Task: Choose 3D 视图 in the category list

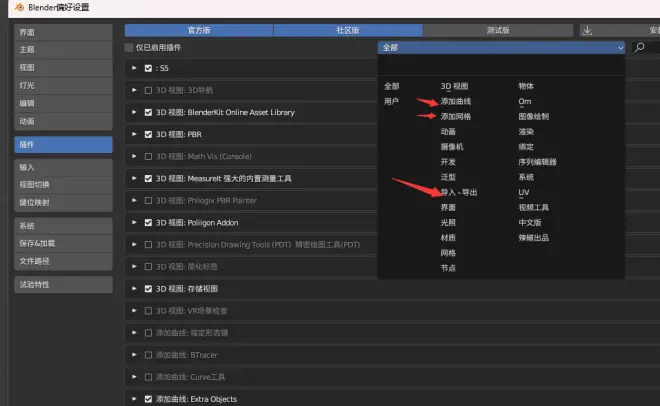Action: point(454,86)
